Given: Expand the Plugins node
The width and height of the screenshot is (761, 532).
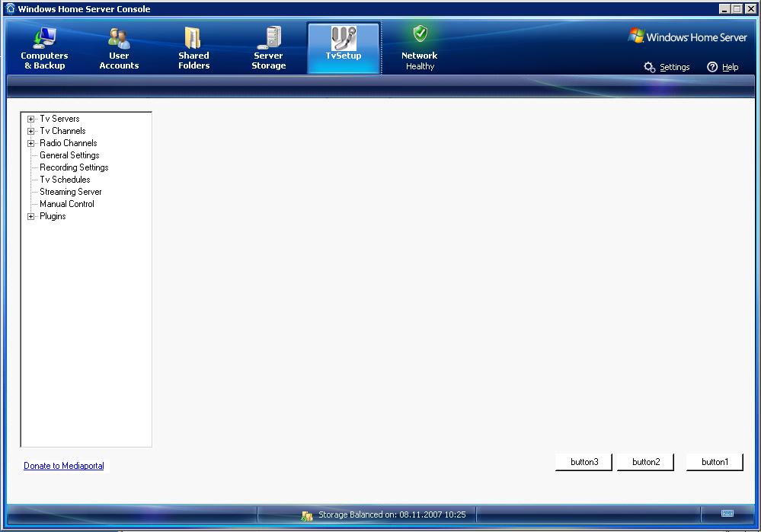Looking at the screenshot, I should (x=30, y=216).
